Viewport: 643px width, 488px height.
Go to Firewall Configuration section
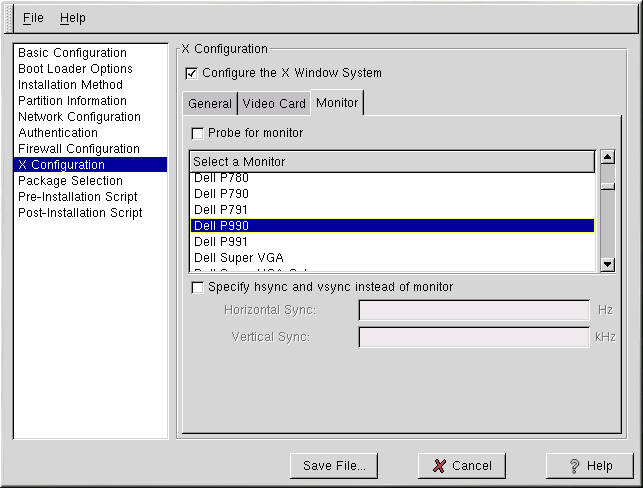pyautogui.click(x=78, y=149)
